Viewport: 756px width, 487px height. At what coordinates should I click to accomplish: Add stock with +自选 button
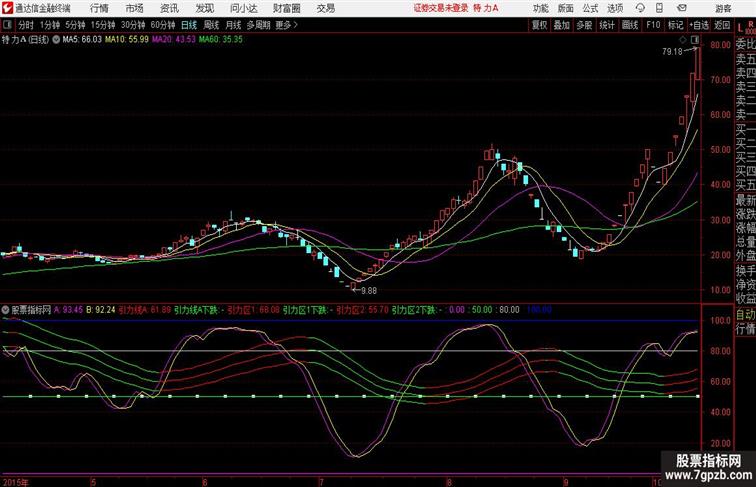tap(699, 25)
